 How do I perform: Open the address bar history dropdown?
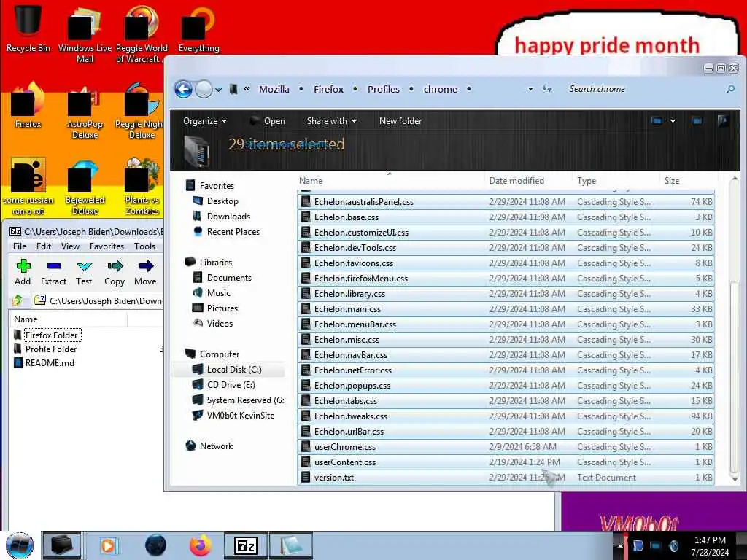[x=530, y=89]
